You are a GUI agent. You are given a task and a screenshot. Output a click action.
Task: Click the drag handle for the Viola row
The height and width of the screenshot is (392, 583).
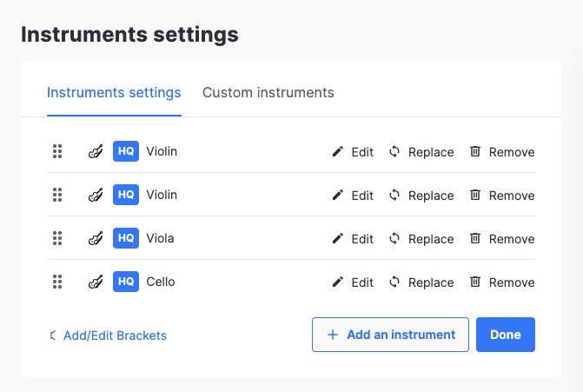coord(57,238)
